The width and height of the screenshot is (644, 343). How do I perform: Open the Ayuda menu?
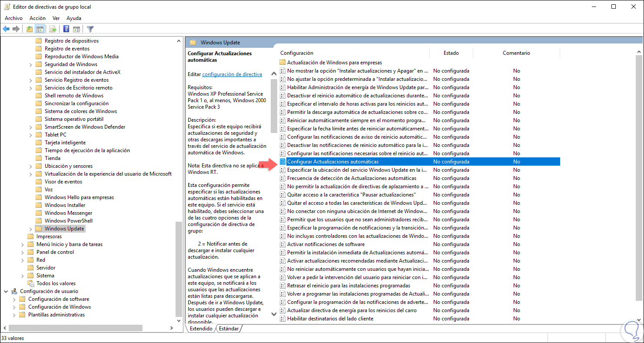click(x=74, y=18)
